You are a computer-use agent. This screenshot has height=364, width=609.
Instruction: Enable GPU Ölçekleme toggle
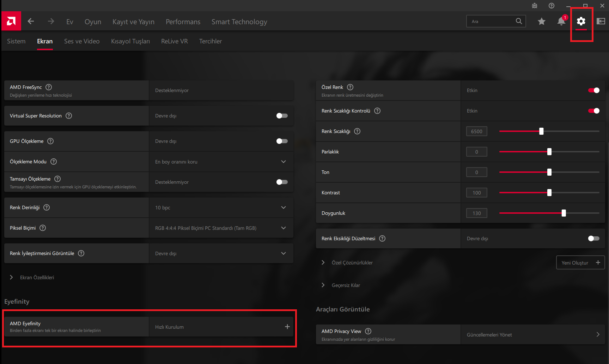282,141
